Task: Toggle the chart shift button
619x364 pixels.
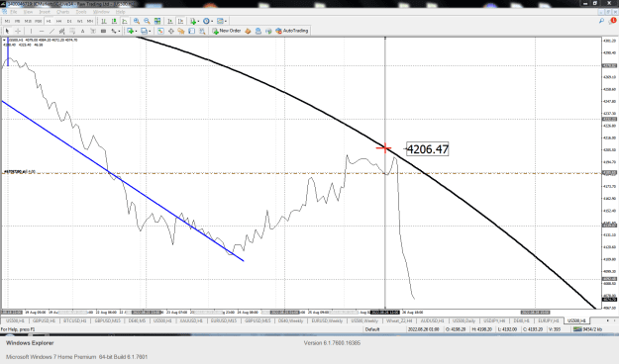Action: pos(180,21)
